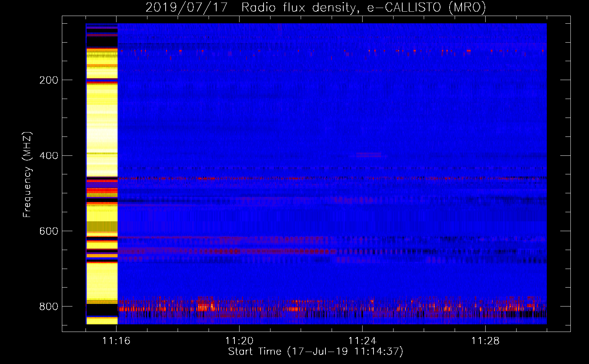Click the 11:16 time tick label

click(x=116, y=341)
